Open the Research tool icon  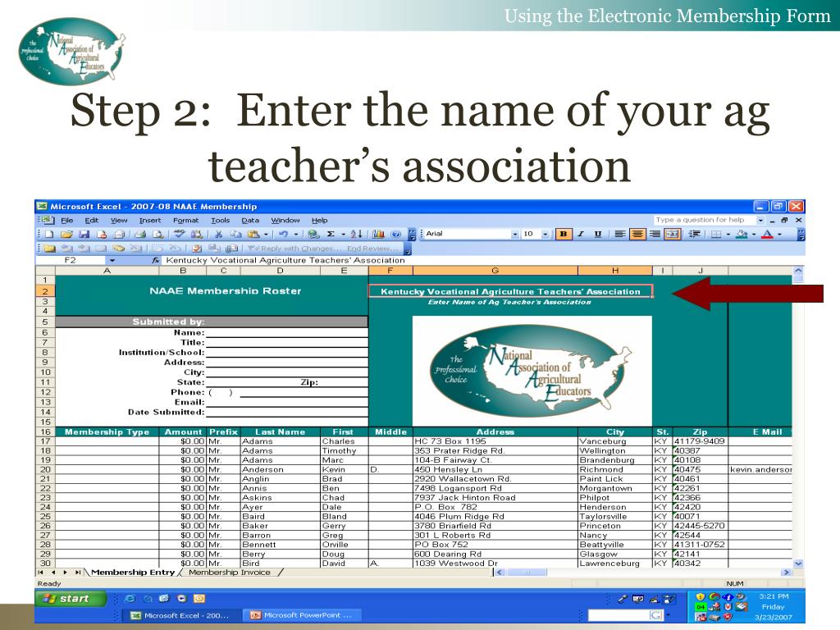pos(197,234)
